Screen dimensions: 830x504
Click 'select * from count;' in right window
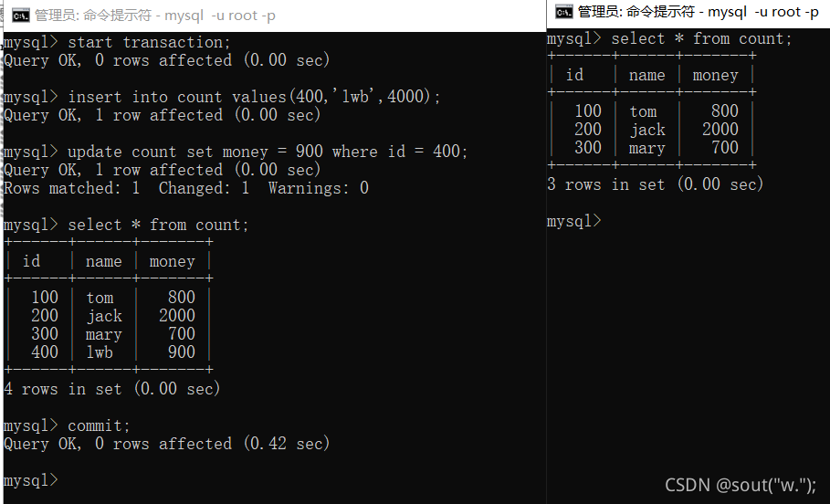[701, 38]
